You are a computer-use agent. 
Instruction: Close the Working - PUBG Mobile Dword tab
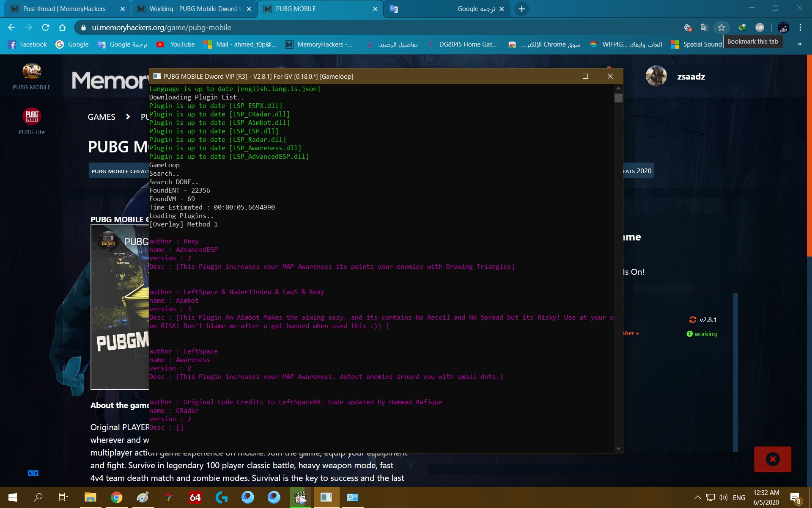point(249,9)
